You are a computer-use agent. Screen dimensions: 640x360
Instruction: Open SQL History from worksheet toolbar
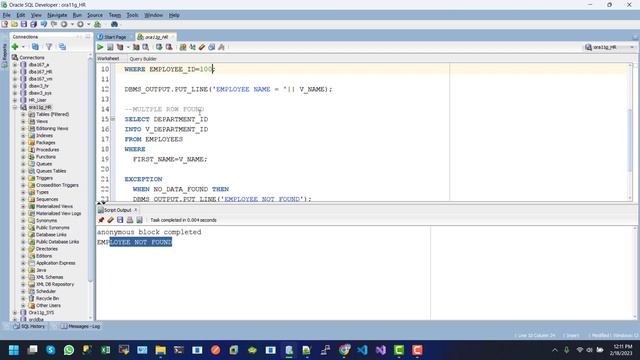(211, 47)
